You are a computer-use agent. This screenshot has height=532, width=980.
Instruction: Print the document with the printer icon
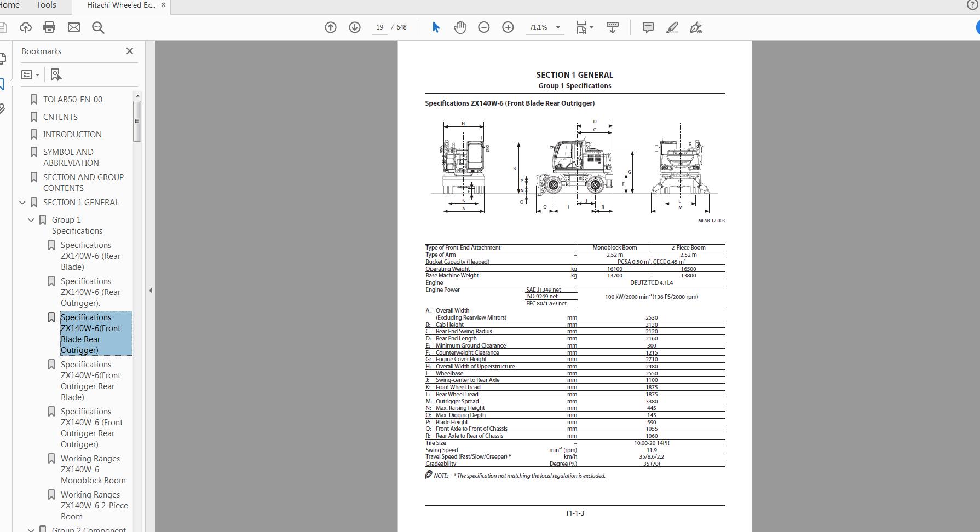[49, 27]
